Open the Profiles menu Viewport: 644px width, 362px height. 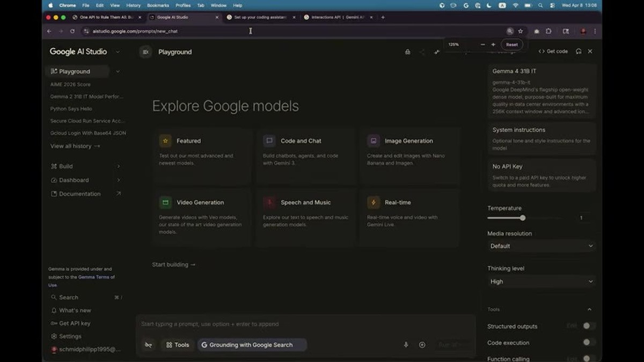(x=183, y=5)
